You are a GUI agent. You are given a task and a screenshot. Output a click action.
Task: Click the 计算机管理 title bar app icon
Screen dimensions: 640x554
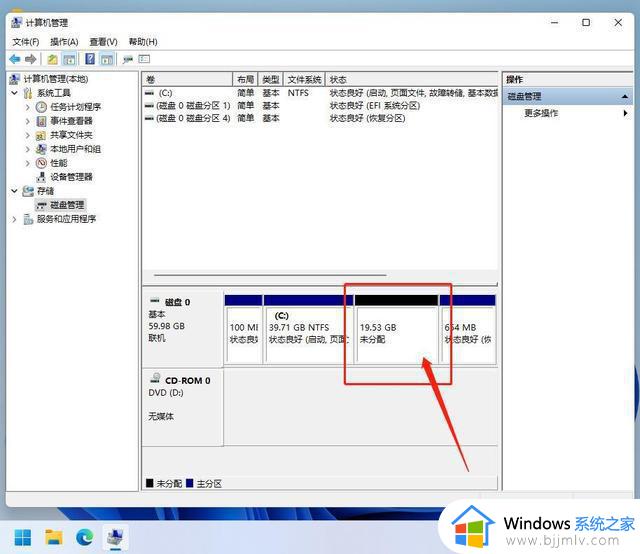pos(17,22)
